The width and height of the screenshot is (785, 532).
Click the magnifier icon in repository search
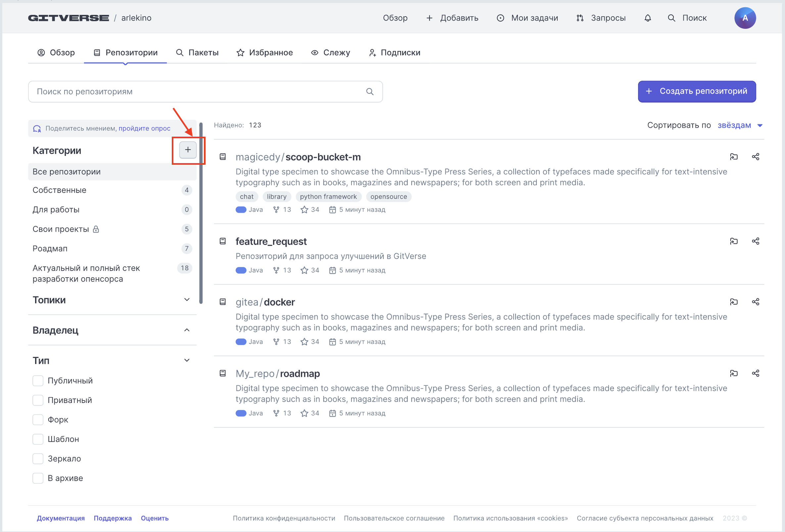[x=370, y=92]
